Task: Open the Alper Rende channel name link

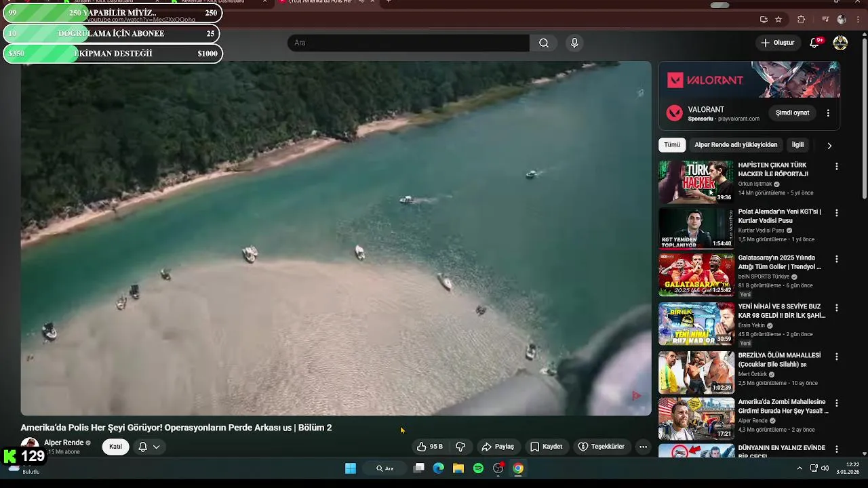Action: [64, 443]
